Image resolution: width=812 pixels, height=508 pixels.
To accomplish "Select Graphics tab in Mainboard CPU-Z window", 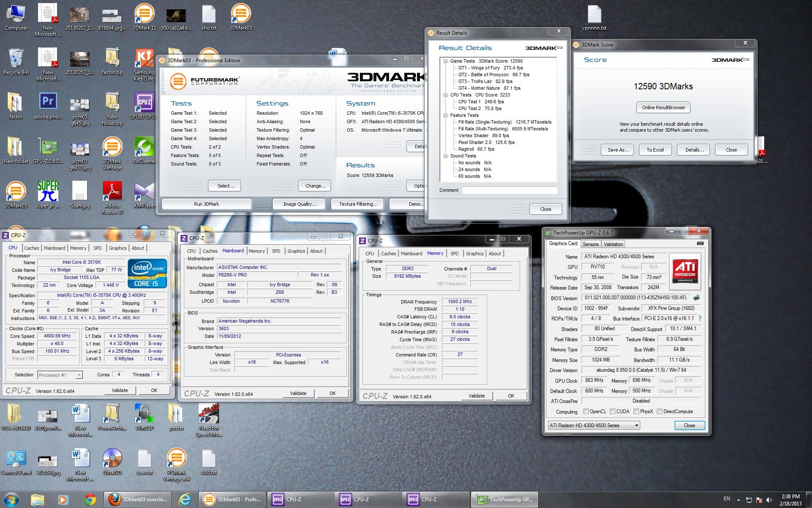I will [296, 251].
